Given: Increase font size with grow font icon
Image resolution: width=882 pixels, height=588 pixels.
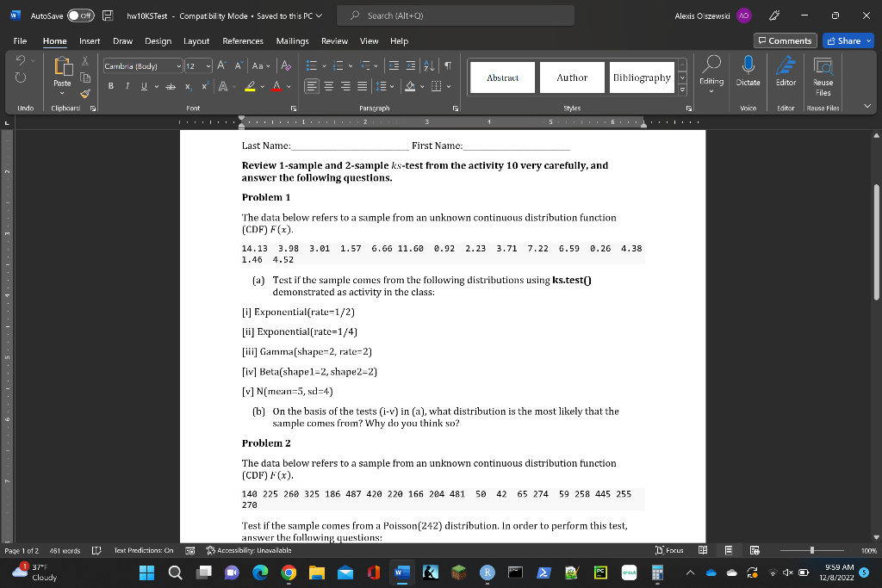Looking at the screenshot, I should [x=221, y=65].
